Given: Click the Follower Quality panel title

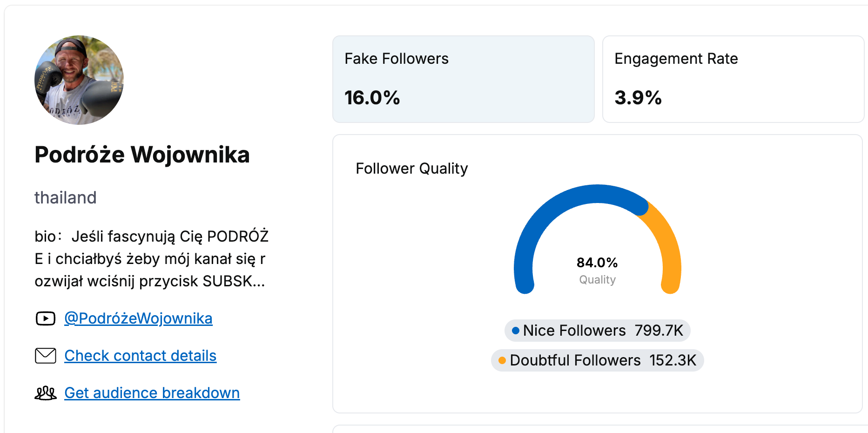Looking at the screenshot, I should (x=411, y=169).
